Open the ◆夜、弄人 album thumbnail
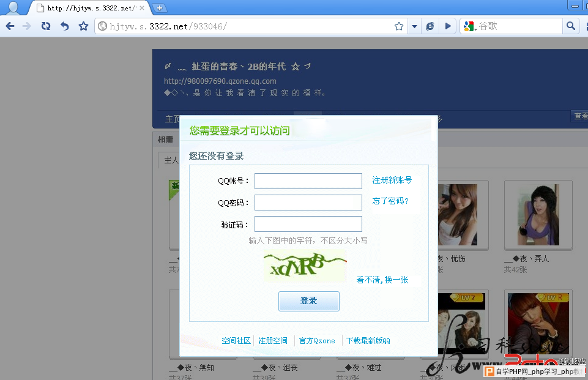Screen dimensions: 588x380 (x=538, y=215)
